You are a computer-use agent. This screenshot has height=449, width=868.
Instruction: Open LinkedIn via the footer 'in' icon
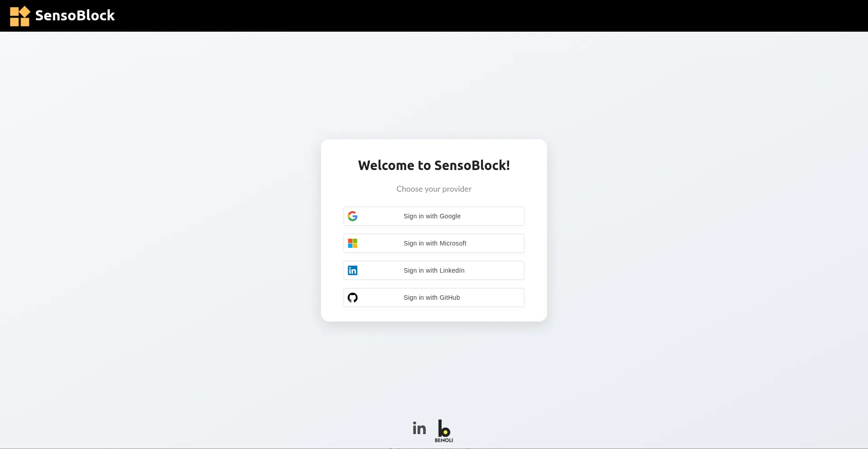click(x=419, y=428)
